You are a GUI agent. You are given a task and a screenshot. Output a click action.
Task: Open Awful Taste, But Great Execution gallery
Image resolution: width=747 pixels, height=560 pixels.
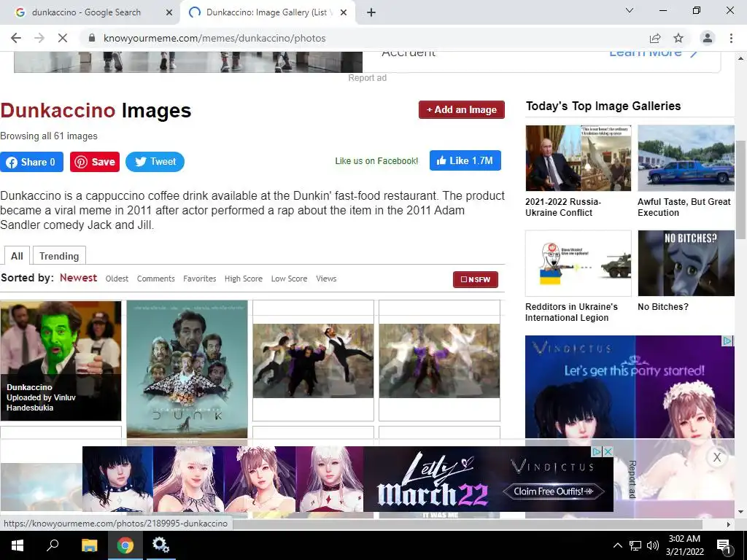point(684,207)
